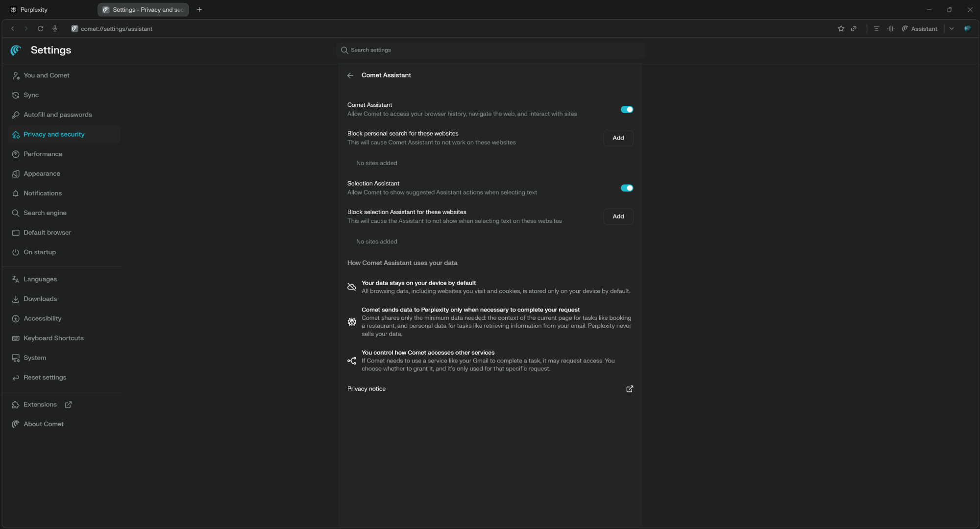Add a site to block personal search
The width and height of the screenshot is (980, 529).
pos(618,138)
